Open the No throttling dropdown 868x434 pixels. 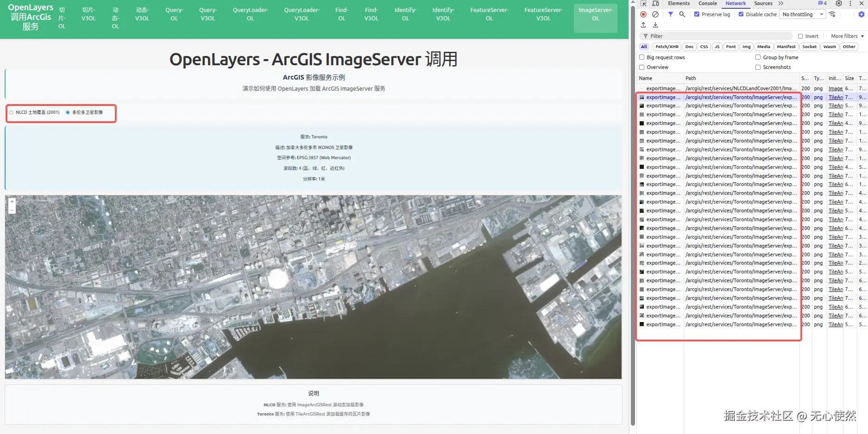(803, 14)
